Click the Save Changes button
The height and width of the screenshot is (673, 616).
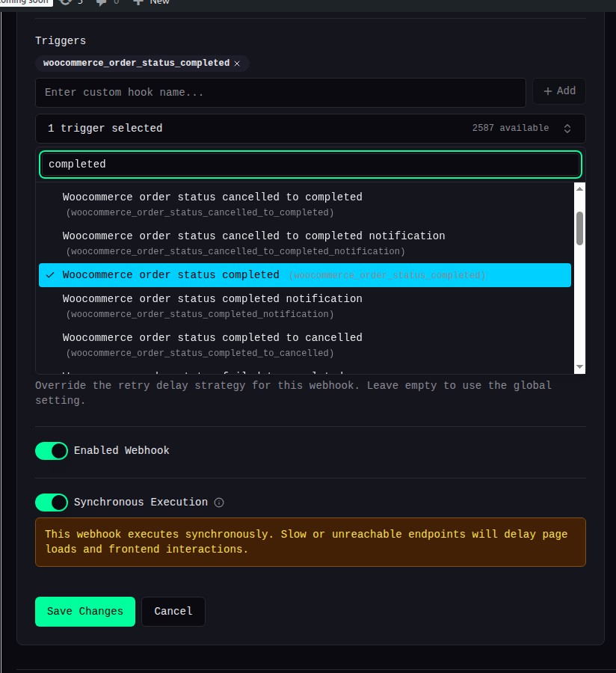[x=85, y=612]
